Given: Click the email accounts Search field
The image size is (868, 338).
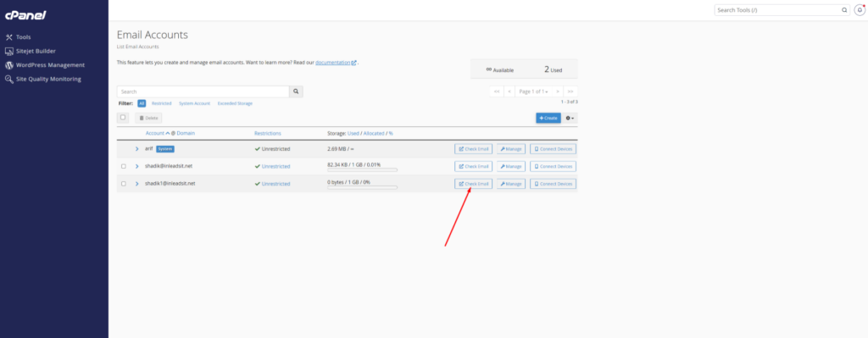Looking at the screenshot, I should [203, 91].
